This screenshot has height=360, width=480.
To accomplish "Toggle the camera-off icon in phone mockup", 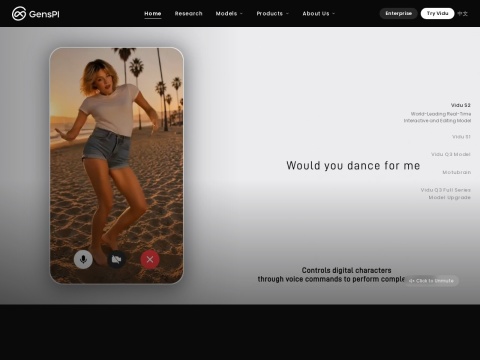I will click(x=116, y=259).
